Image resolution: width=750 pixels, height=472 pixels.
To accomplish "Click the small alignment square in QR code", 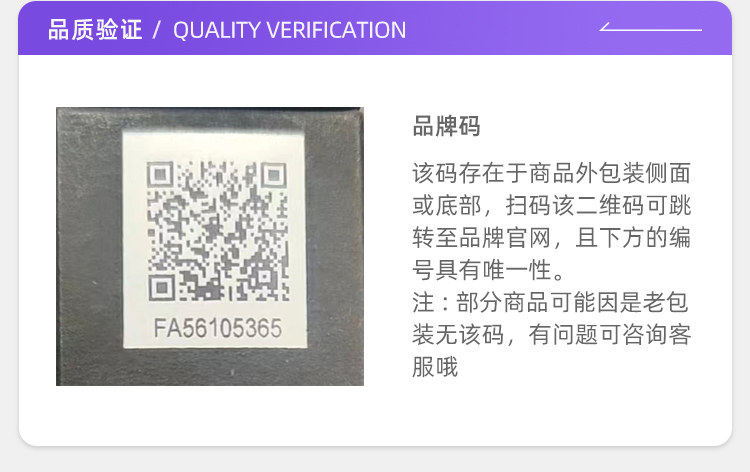I will coord(264,276).
